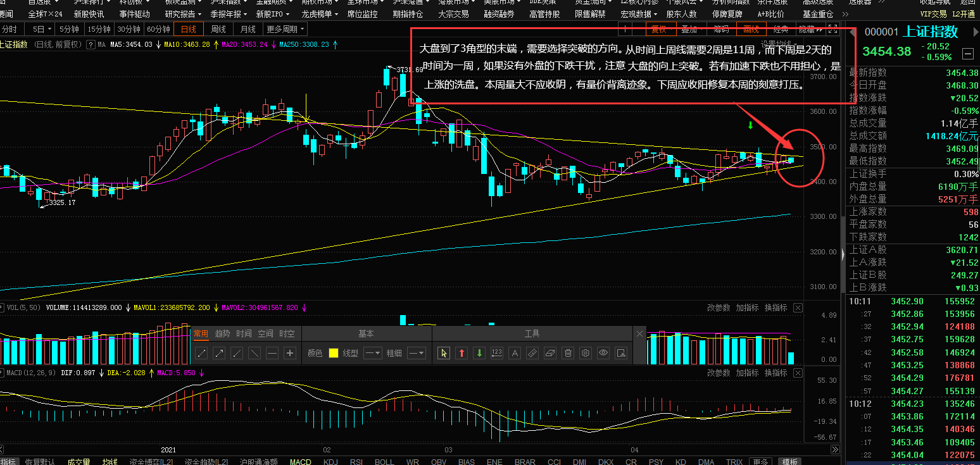
Task: Expand the 宏观数据 menu
Action: click(639, 13)
